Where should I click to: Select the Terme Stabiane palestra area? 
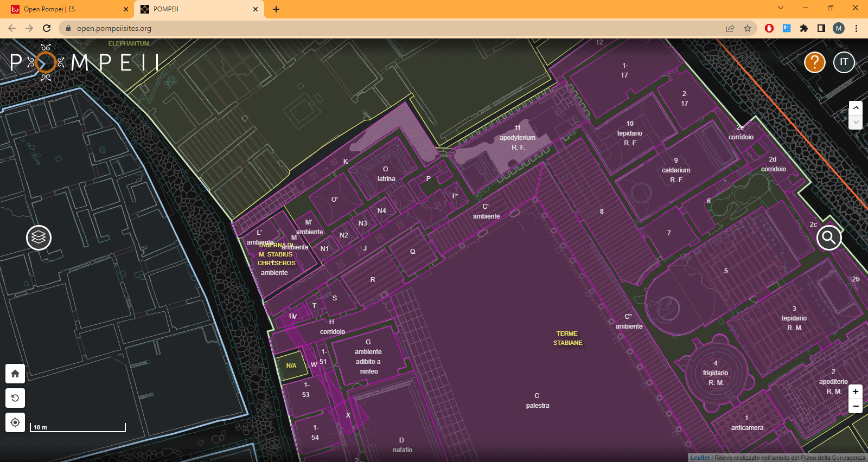(x=537, y=400)
